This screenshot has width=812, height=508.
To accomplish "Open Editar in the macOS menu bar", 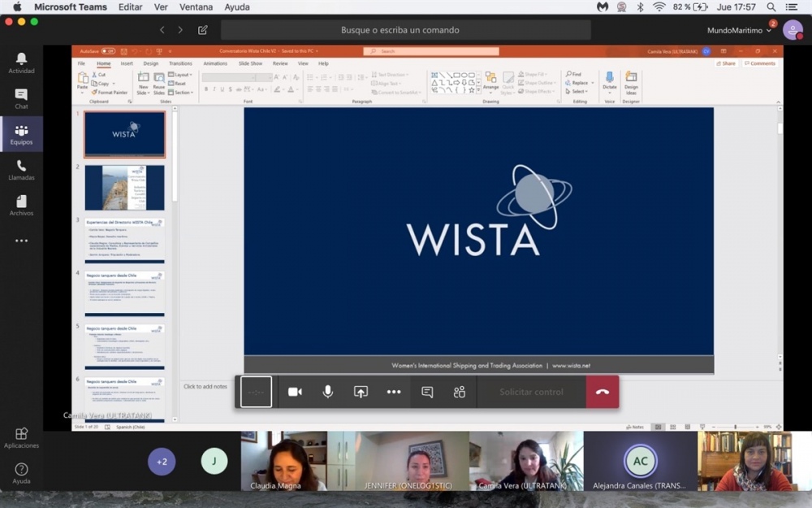I will point(131,7).
